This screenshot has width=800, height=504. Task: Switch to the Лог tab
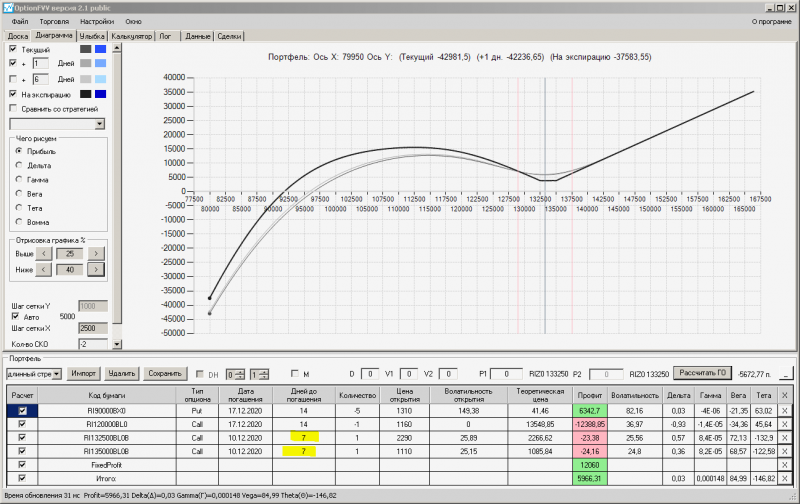coord(165,36)
